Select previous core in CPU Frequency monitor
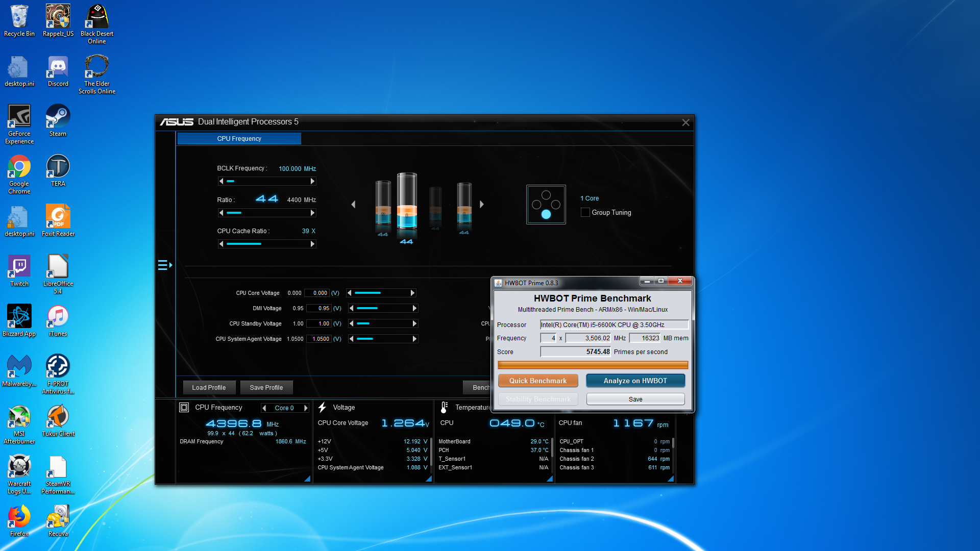The image size is (980, 551). [x=264, y=408]
